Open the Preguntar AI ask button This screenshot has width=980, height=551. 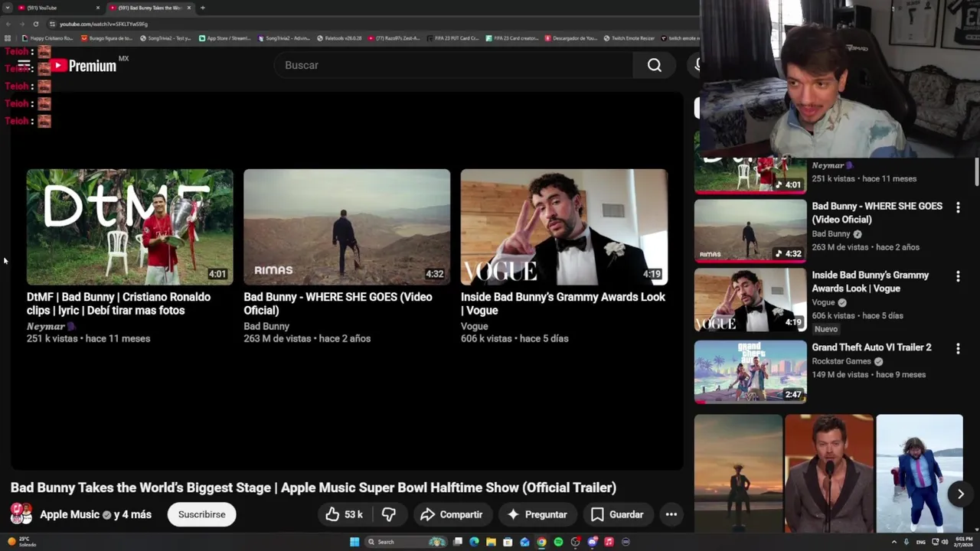click(537, 514)
